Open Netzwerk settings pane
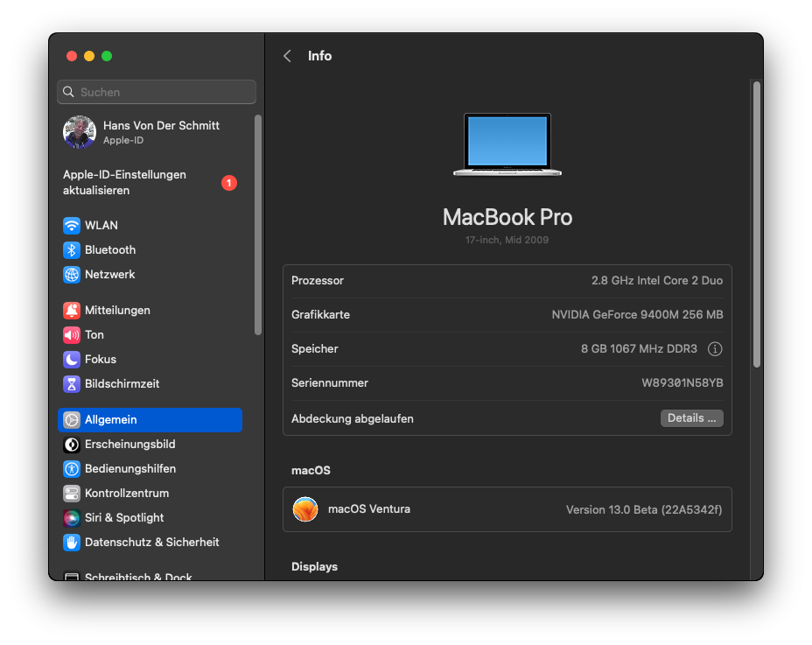The height and width of the screenshot is (645, 812). pos(150,275)
